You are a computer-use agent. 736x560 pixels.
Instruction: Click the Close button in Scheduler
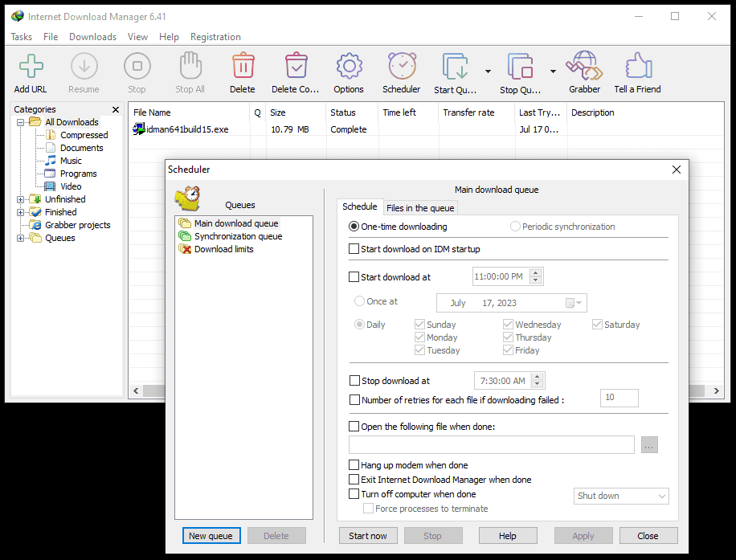648,536
